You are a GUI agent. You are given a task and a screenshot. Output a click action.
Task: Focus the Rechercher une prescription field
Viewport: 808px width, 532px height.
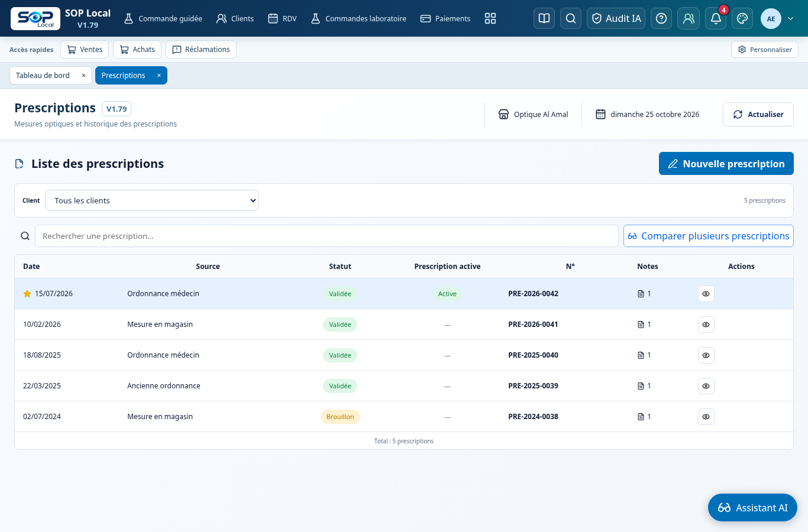coord(327,236)
